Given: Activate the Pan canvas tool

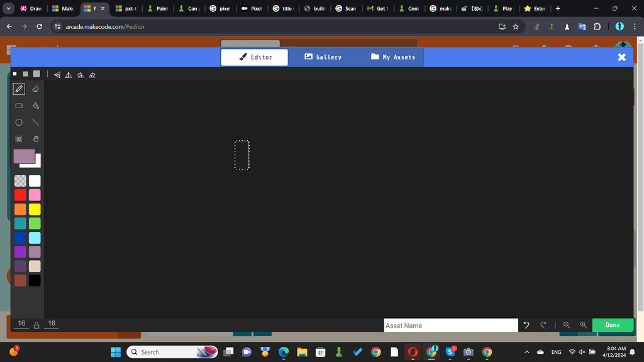Looking at the screenshot, I should tap(35, 139).
